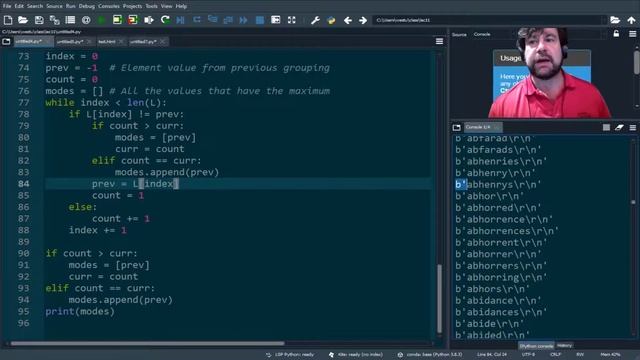Go forward to next cursor location
Viewport: 640px width, 360px height.
click(x=363, y=20)
